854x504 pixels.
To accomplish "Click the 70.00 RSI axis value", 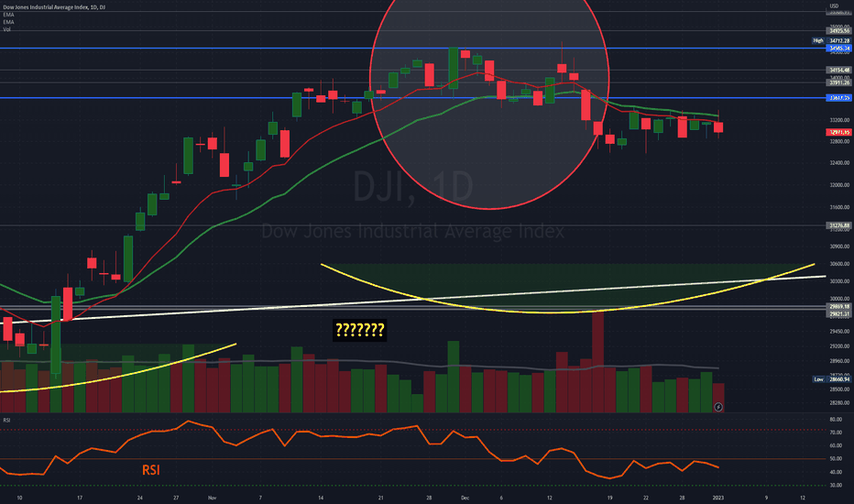I will coord(836,433).
